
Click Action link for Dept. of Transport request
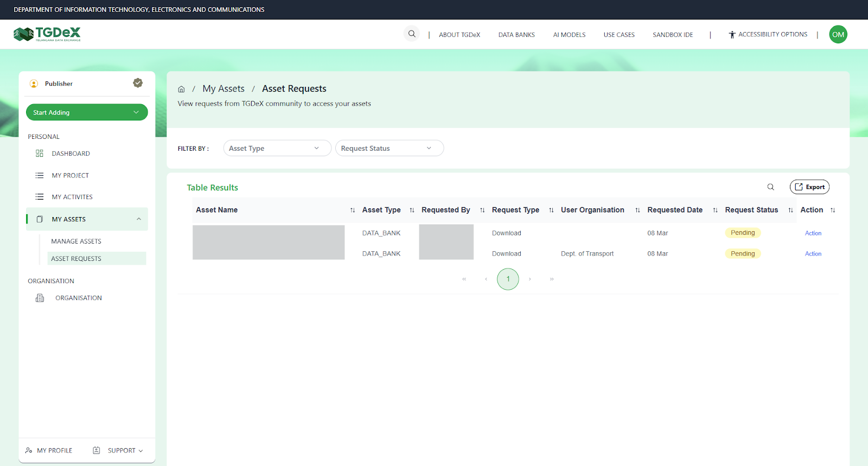813,254
